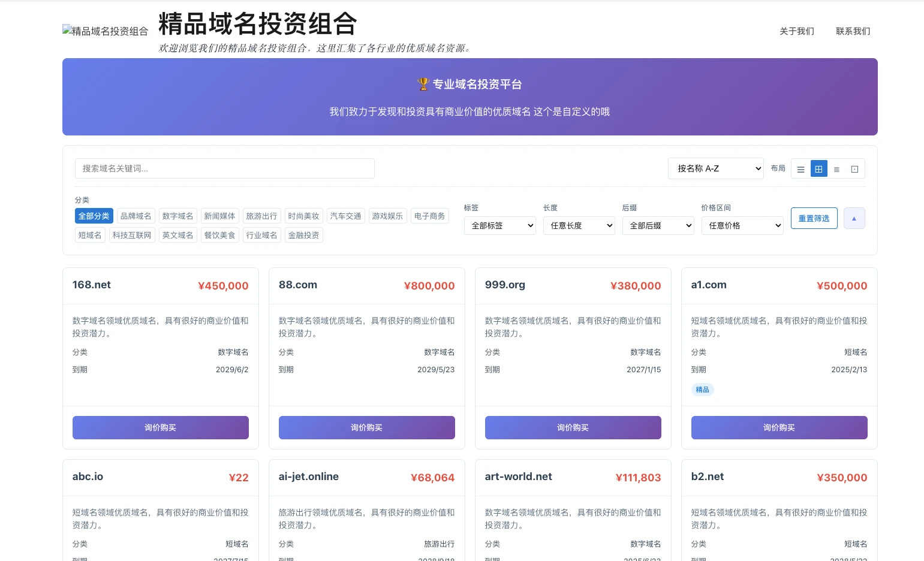The height and width of the screenshot is (561, 924).
Task: Select the grid layout view icon
Action: pyautogui.click(x=818, y=168)
